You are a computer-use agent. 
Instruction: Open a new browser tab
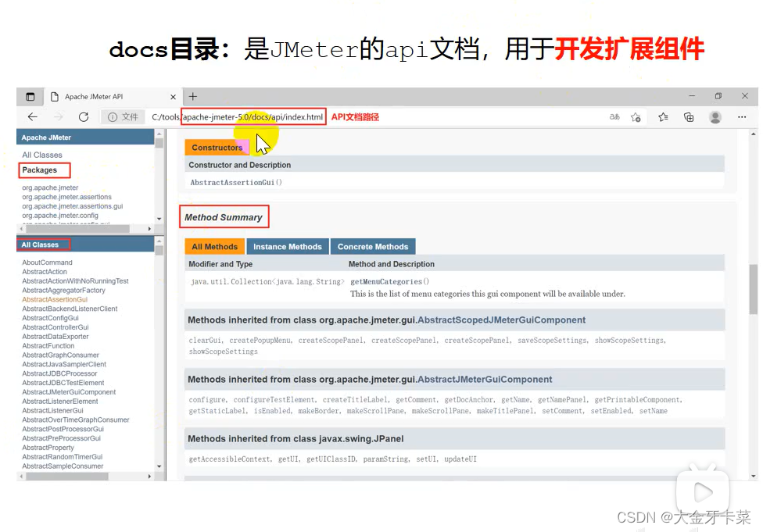192,96
